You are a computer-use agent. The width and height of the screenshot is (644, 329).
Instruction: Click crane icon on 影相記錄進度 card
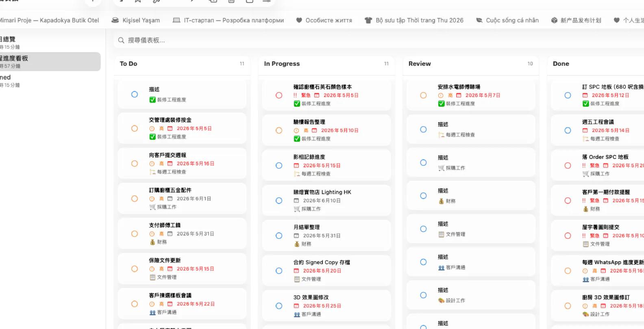(x=297, y=174)
